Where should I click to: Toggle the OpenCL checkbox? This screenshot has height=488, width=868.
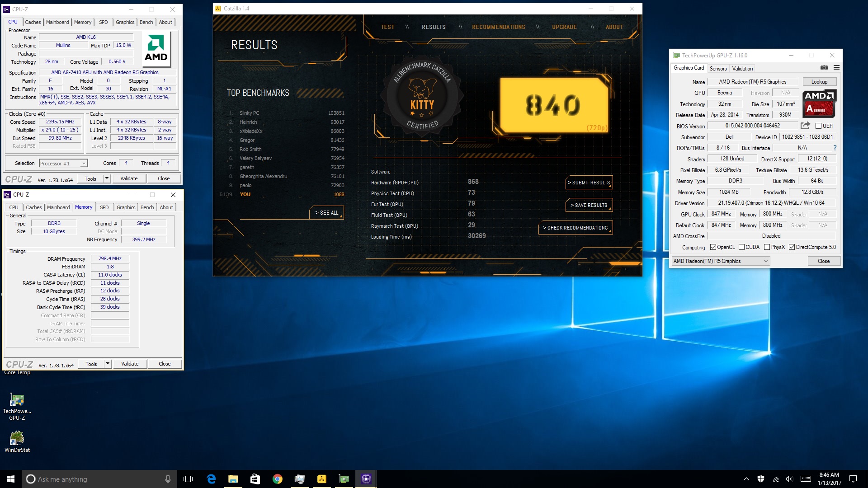click(713, 247)
